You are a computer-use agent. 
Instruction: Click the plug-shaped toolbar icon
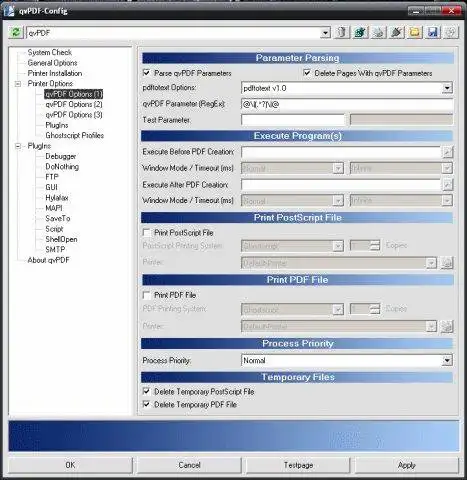click(x=397, y=32)
